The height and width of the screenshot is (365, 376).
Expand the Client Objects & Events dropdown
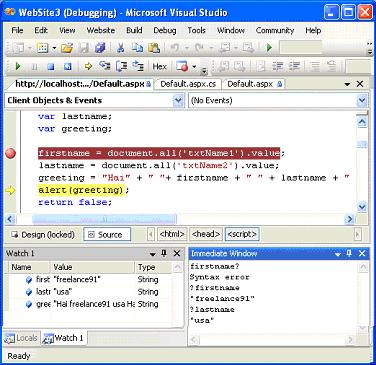178,100
